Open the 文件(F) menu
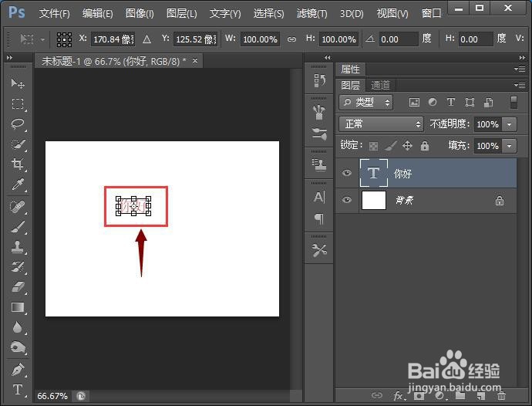Viewport: 532px width, 406px height. pos(54,14)
